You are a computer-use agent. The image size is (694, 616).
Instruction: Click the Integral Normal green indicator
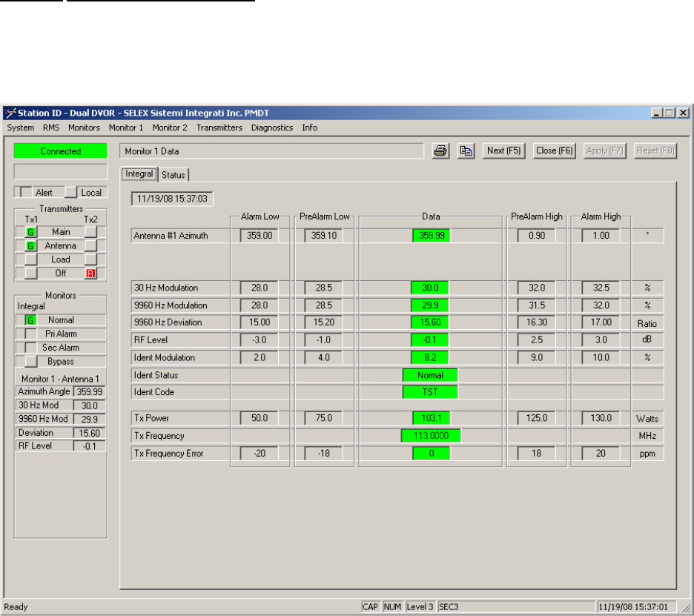point(30,320)
